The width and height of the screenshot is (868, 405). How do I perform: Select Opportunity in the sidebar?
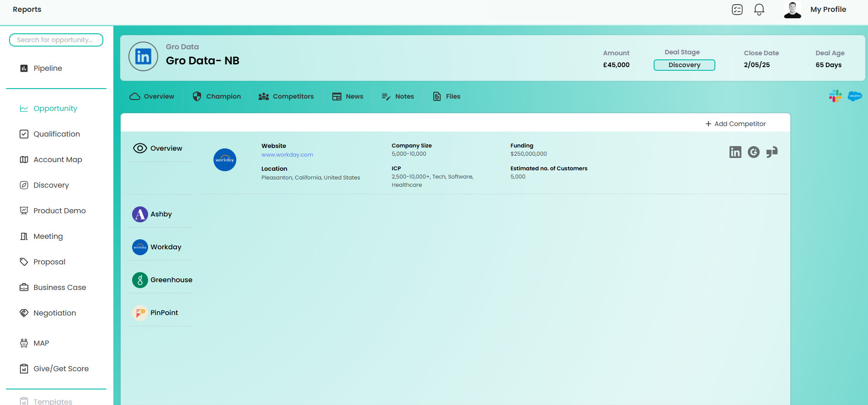click(55, 108)
